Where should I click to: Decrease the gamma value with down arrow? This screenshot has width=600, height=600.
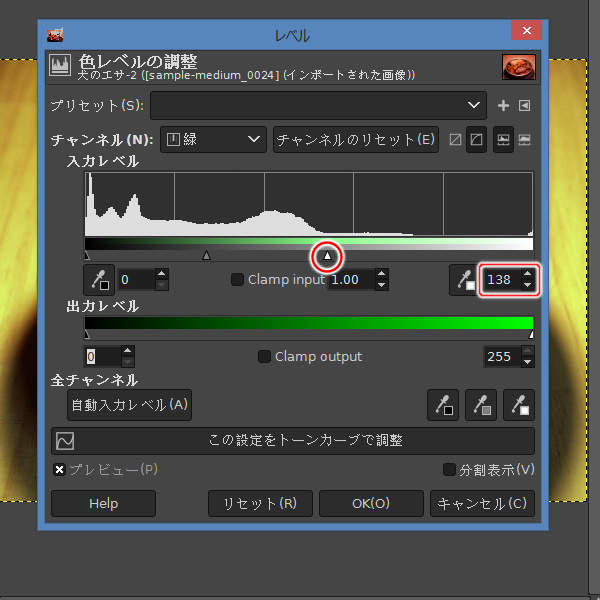coord(381,285)
